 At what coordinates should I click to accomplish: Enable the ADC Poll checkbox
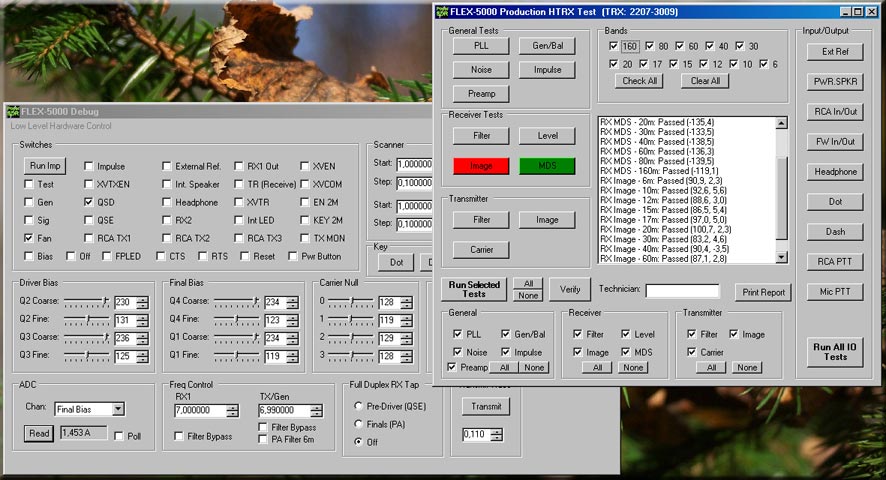(x=119, y=436)
